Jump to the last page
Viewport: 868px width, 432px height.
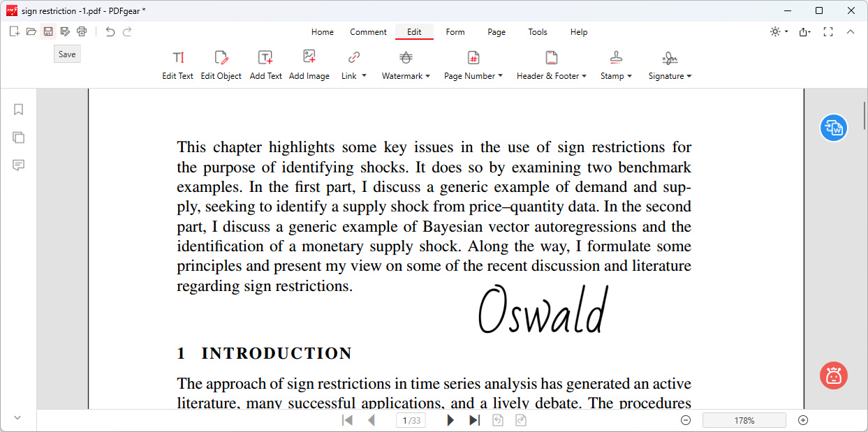[x=474, y=419]
